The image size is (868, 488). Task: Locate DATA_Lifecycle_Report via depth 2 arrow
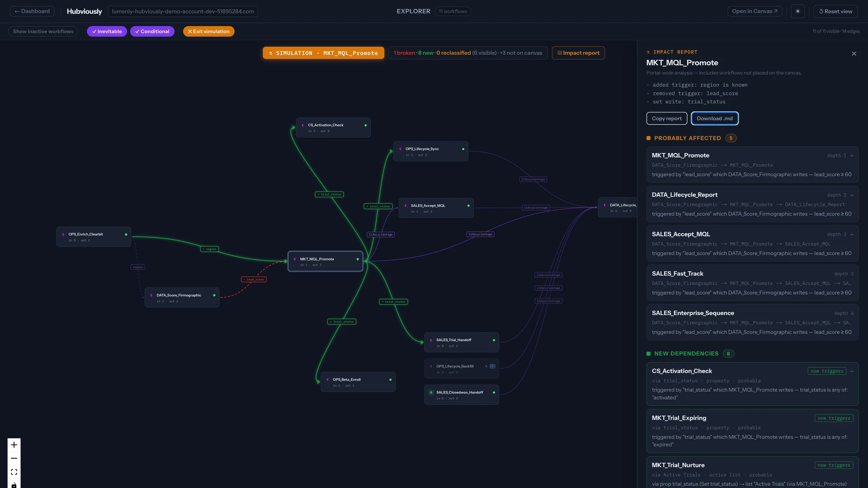click(852, 195)
